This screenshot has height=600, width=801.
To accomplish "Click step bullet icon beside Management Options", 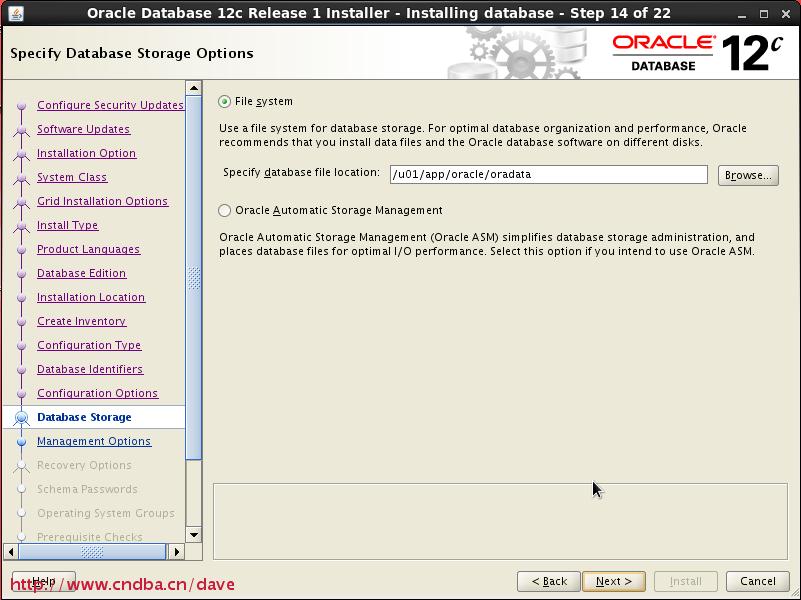I will coord(21,442).
